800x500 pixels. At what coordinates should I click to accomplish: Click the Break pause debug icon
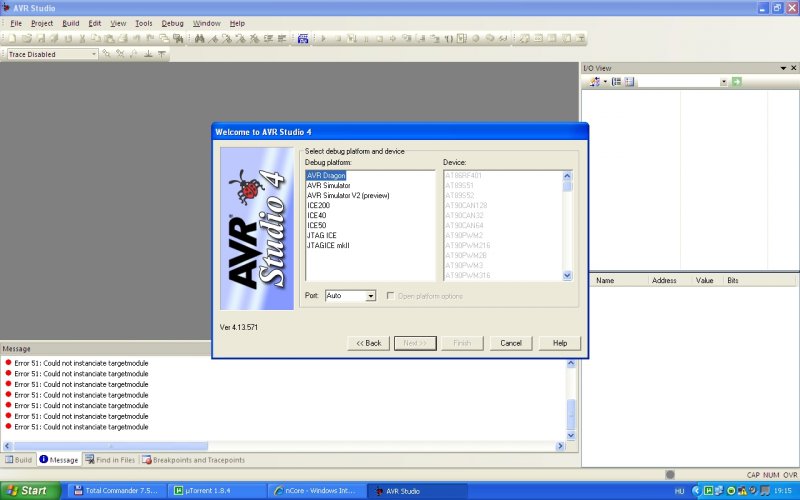365,38
